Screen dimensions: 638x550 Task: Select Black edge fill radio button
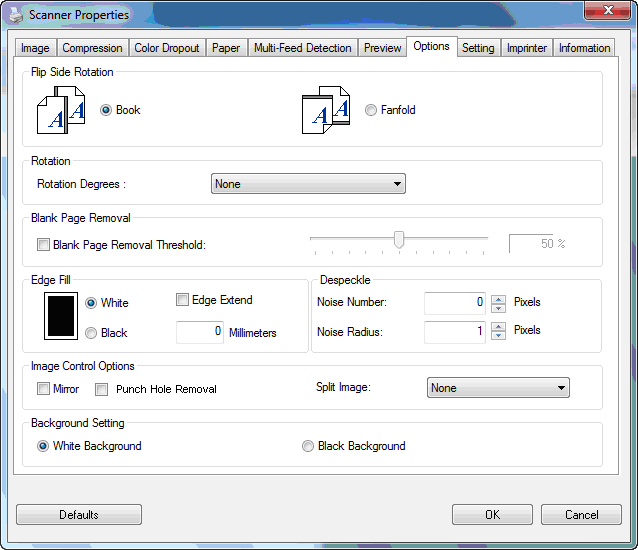[x=91, y=333]
